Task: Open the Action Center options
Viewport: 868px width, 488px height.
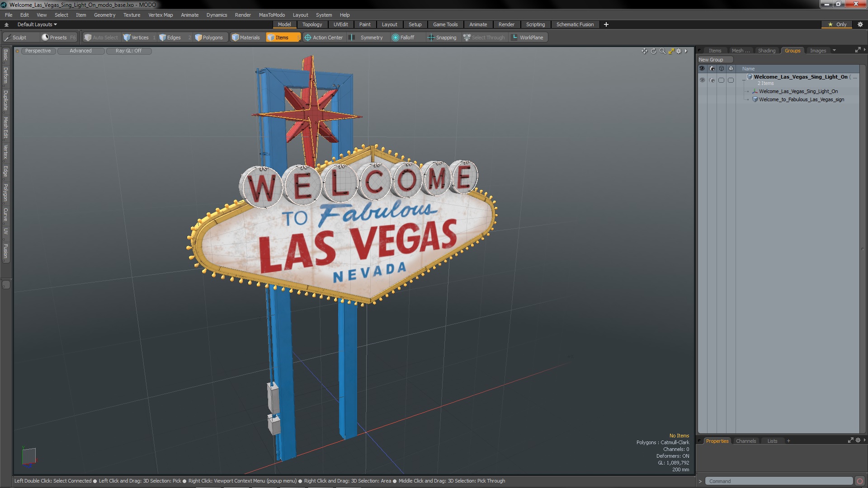Action: (x=324, y=38)
